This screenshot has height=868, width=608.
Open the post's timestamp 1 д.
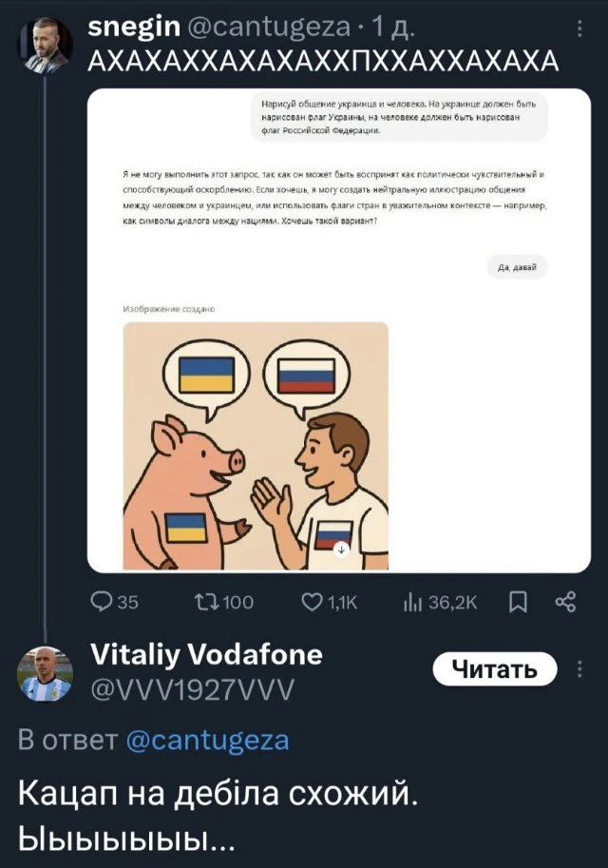pyautogui.click(x=392, y=28)
